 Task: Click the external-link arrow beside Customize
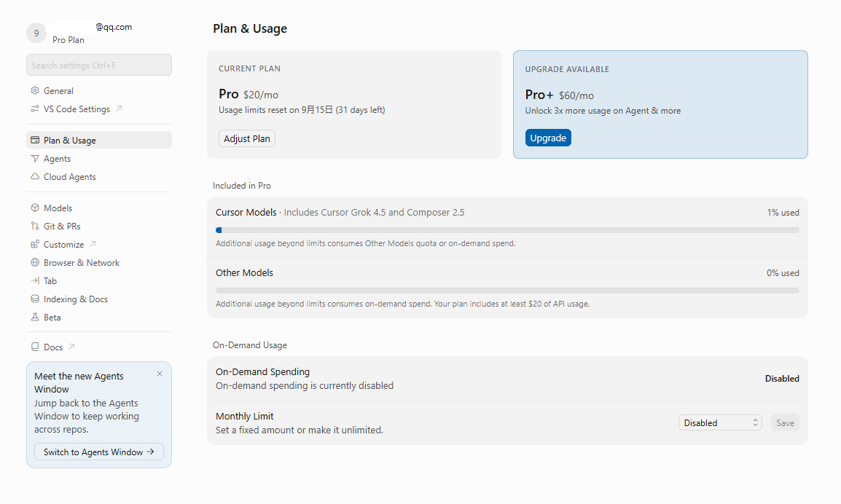[x=93, y=243]
